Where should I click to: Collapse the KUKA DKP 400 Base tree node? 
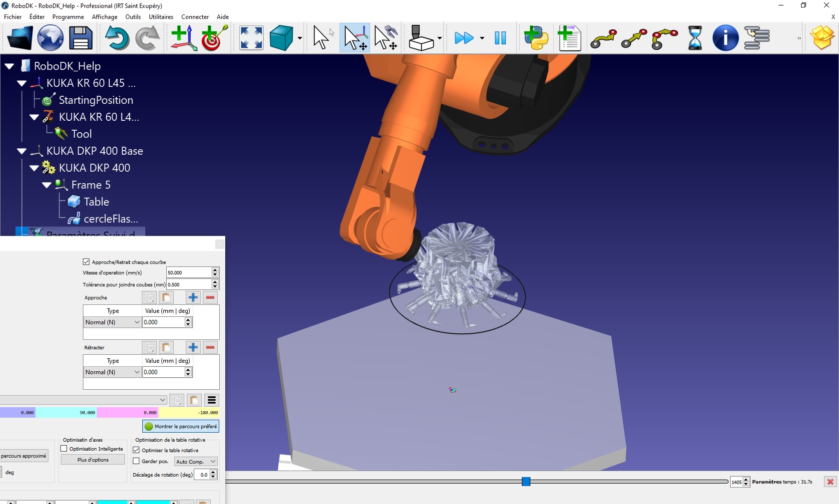coord(21,151)
